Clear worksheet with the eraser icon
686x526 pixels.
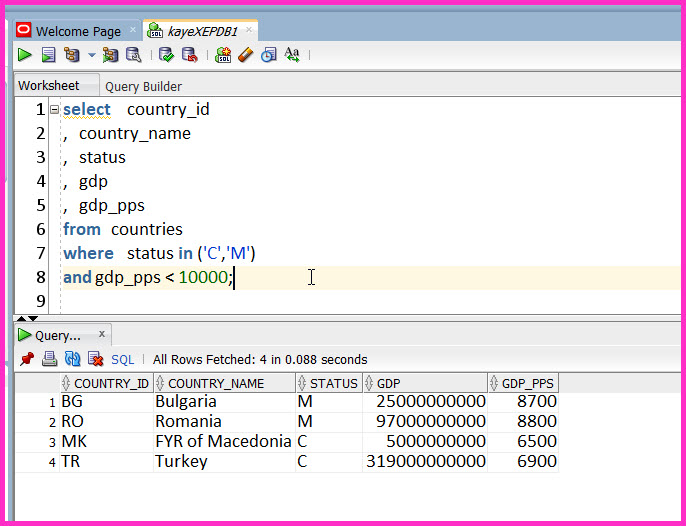[x=246, y=55]
